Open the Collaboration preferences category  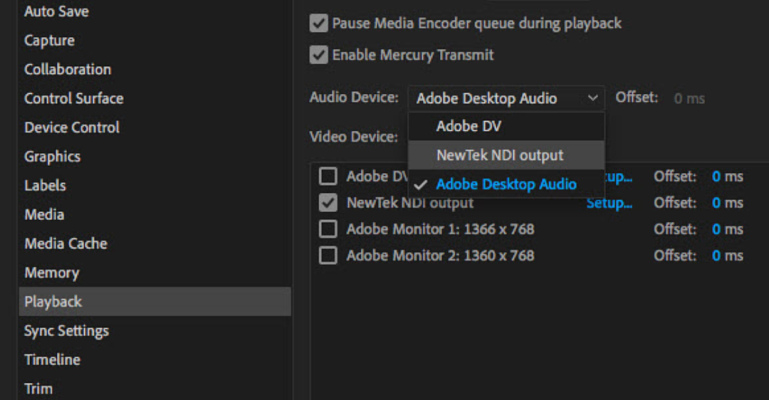155,69
